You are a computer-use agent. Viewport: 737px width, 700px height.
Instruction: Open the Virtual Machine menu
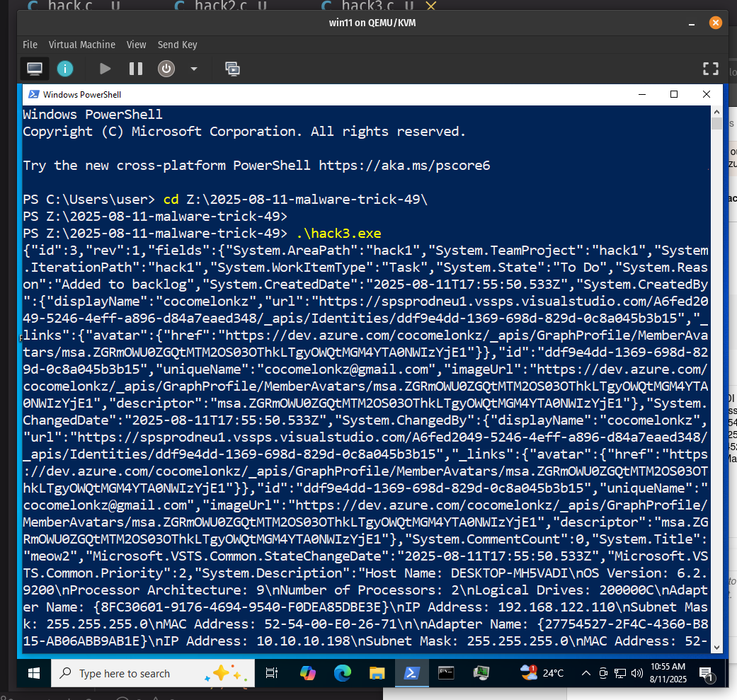pos(82,45)
